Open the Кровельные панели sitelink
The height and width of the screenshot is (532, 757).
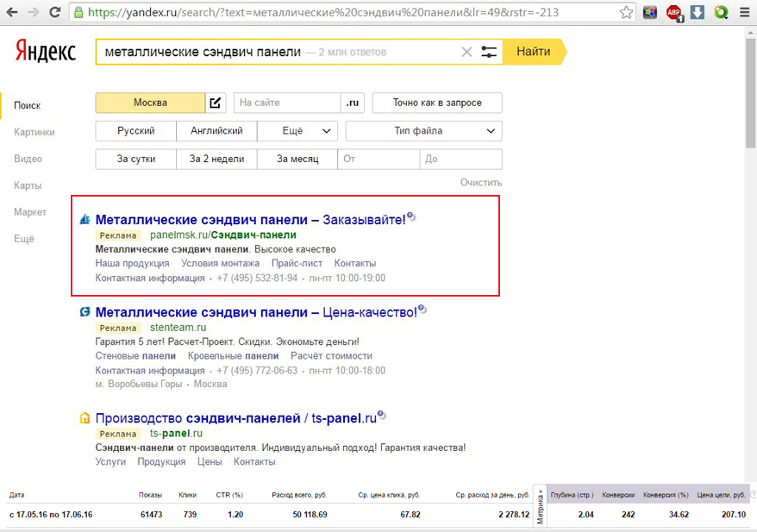coord(233,356)
